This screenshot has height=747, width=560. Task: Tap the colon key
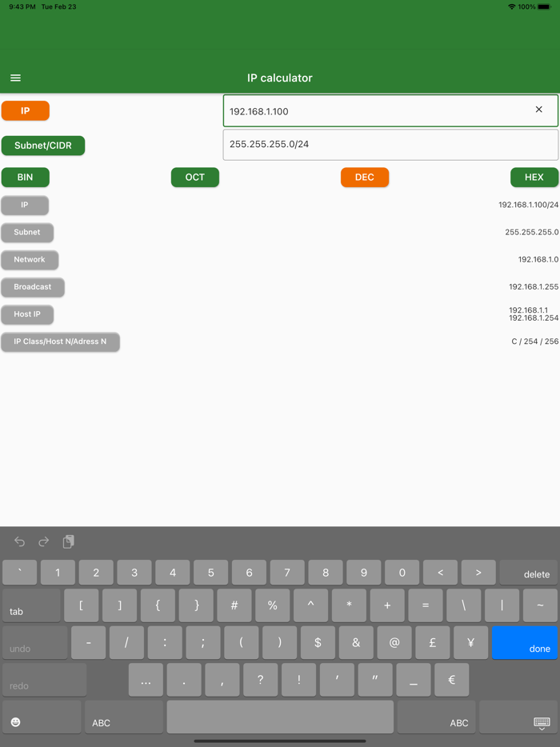(x=165, y=643)
